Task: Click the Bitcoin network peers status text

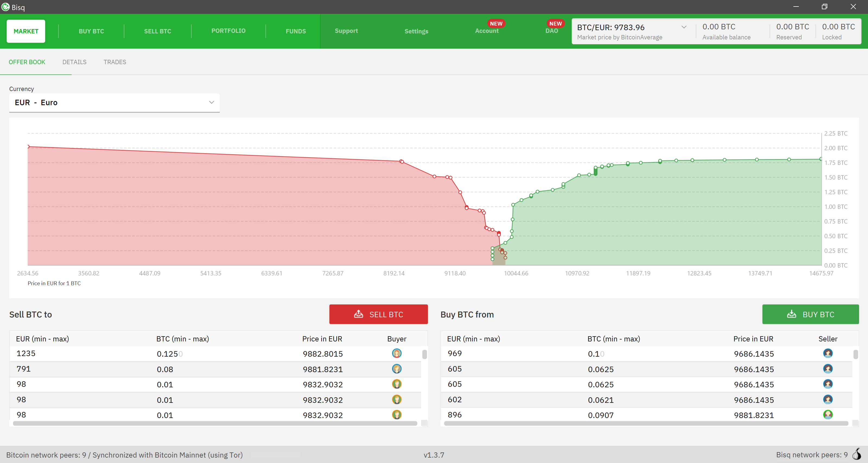Action: (x=124, y=455)
